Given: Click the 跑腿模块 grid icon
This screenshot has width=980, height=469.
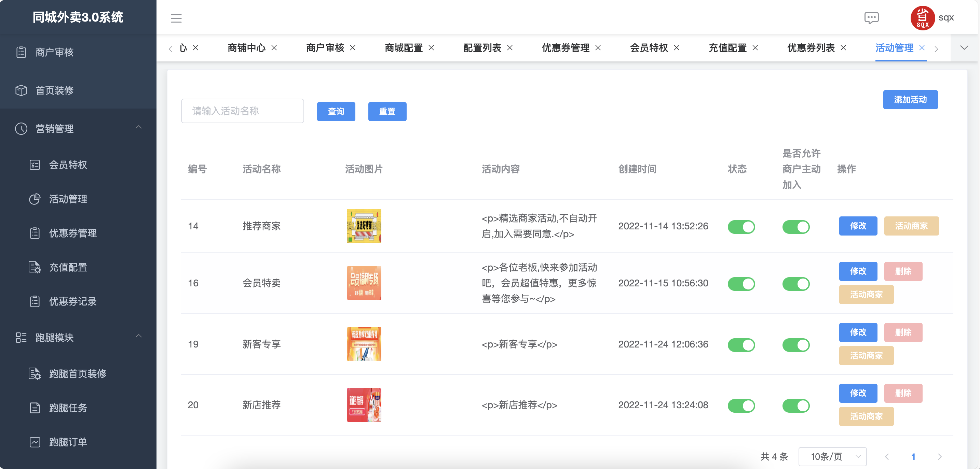Looking at the screenshot, I should click(x=21, y=338).
